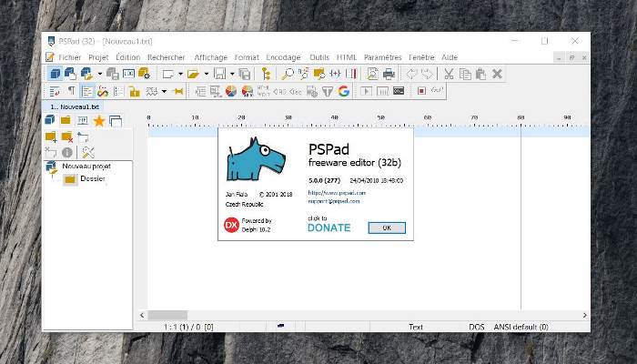This screenshot has height=364, width=637.
Task: Toggle the word wrap icon in second toolbar
Action: pos(55,91)
